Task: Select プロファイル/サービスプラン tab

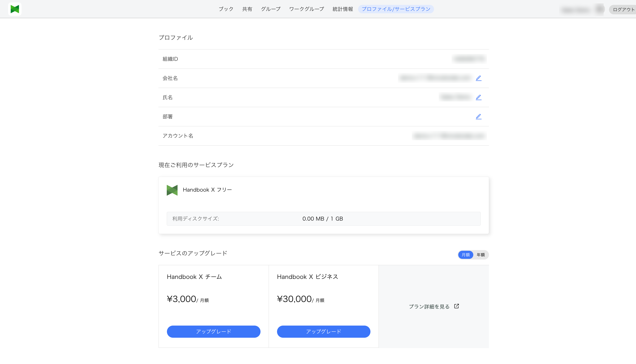Action: tap(396, 9)
